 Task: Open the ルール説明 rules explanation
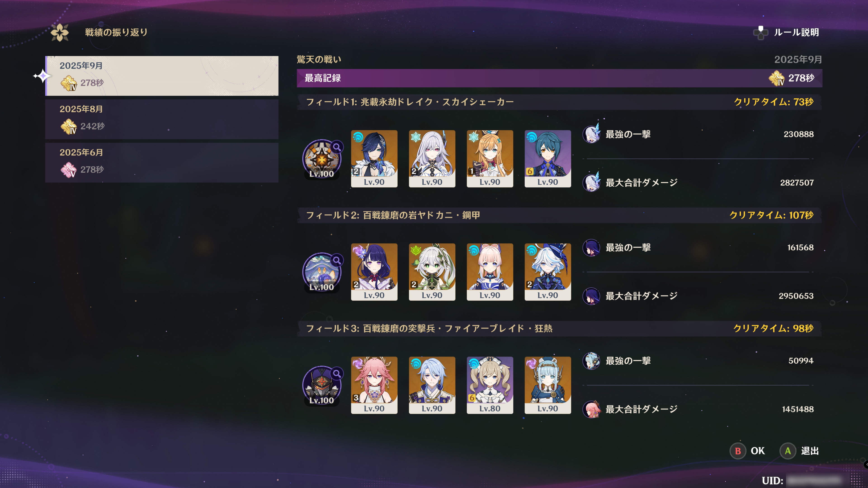coord(786,33)
